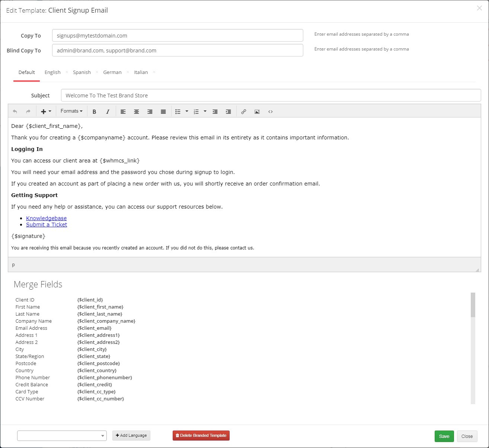Increase the paragraph indent
The image size is (489, 448).
228,111
